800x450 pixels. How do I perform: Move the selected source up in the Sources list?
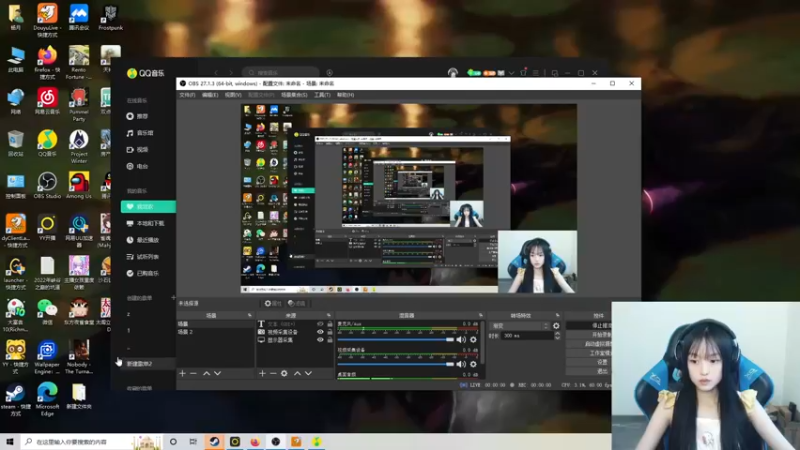pyautogui.click(x=297, y=373)
